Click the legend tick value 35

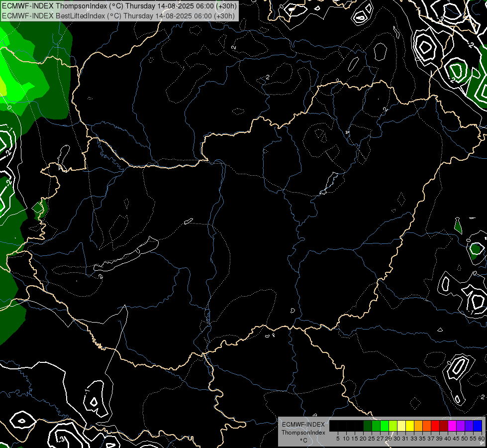[x=422, y=439]
